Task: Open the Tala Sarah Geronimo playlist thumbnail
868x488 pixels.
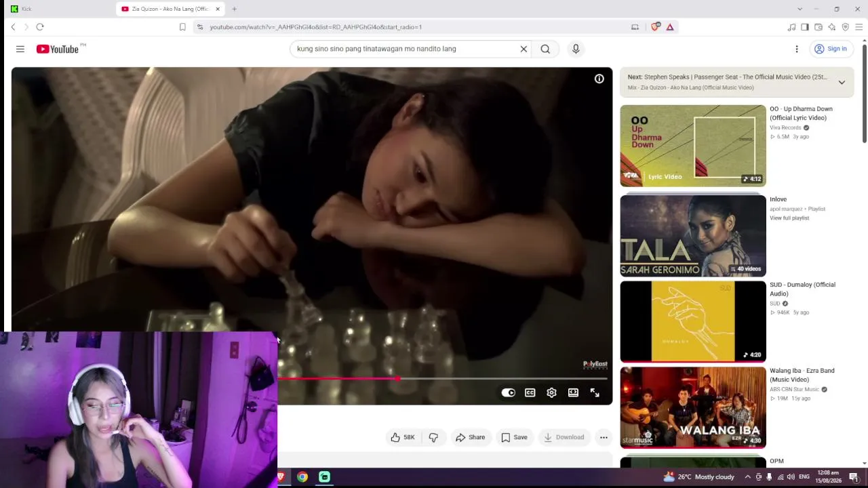Action: pos(693,236)
